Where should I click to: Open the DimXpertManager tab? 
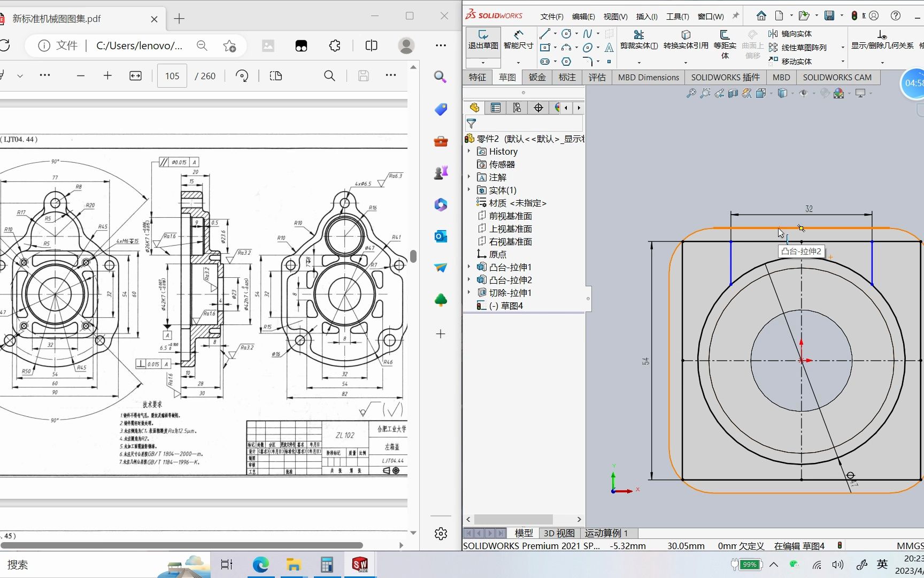(x=538, y=108)
